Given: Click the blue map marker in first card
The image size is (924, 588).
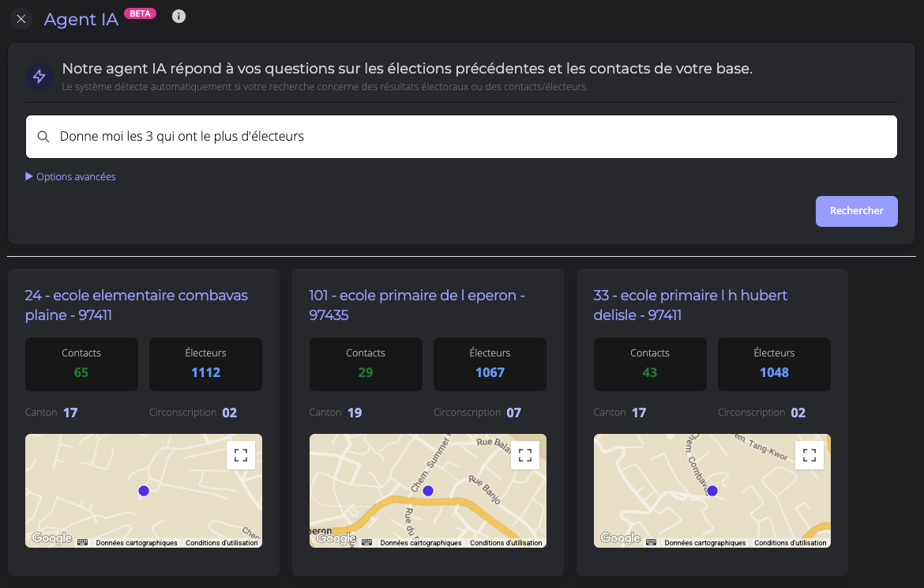Looking at the screenshot, I should coord(144,491).
